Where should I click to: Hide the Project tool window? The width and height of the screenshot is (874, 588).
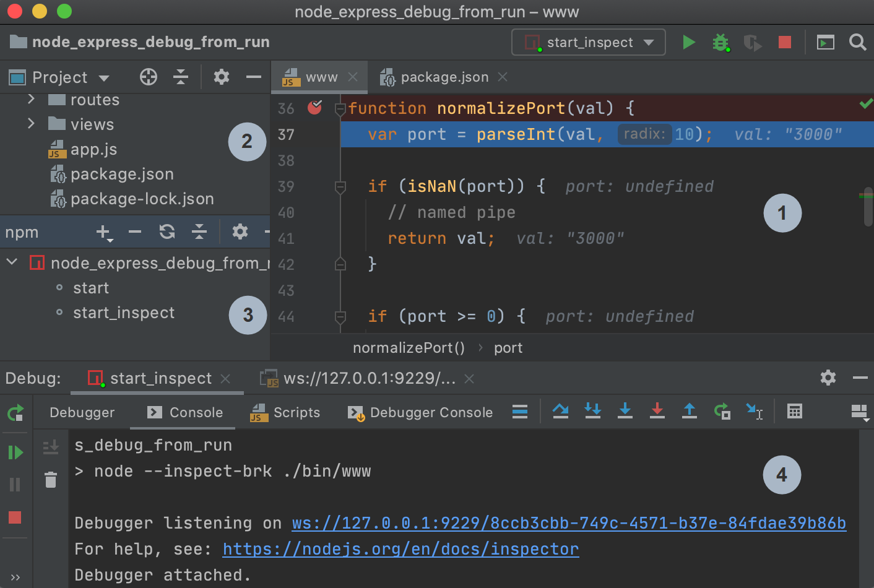pos(254,77)
